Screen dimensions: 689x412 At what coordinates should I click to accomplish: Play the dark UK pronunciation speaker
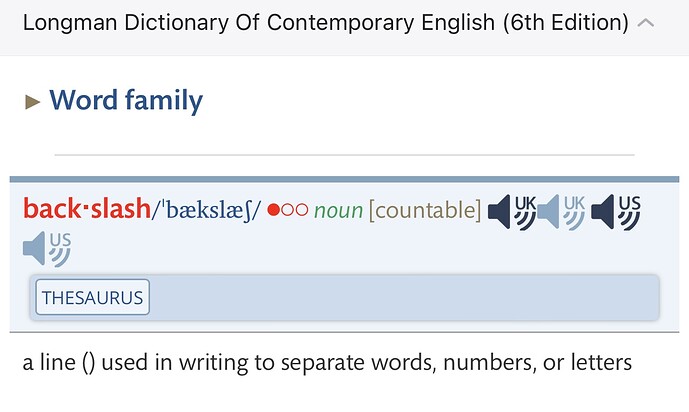tap(511, 211)
